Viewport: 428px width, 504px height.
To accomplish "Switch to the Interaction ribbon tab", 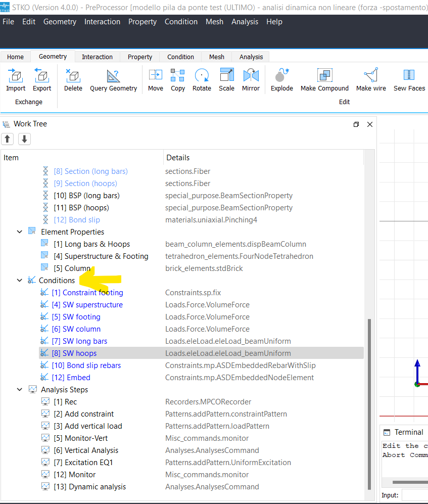I will point(97,57).
